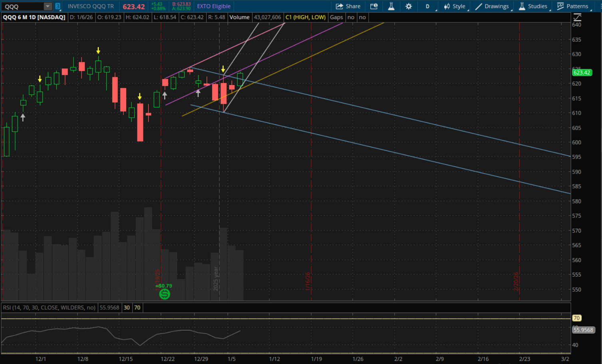This screenshot has width=602, height=364.
Task: Open chart settings gear icon
Action: pyautogui.click(x=408, y=6)
